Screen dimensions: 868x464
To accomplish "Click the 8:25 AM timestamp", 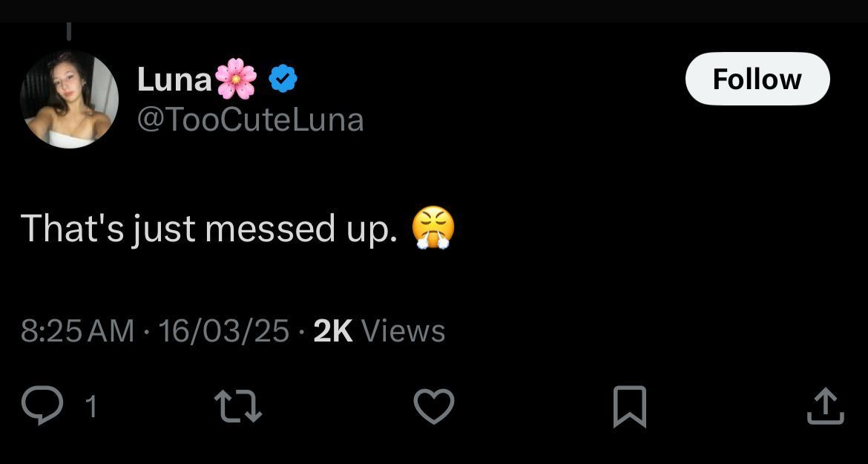I will coord(77,330).
